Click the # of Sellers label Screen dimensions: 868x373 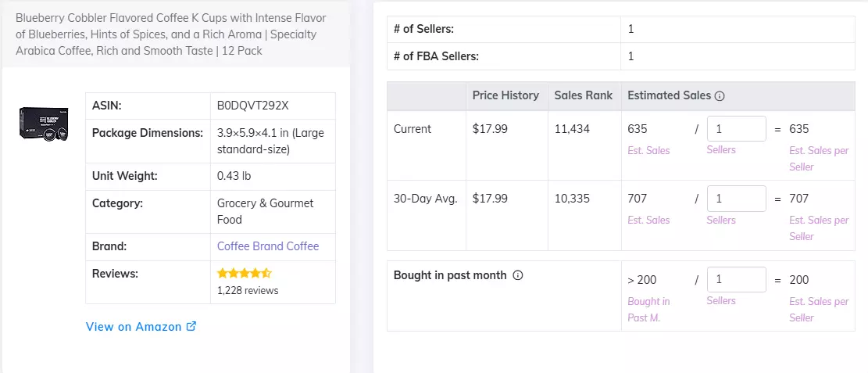423,30
